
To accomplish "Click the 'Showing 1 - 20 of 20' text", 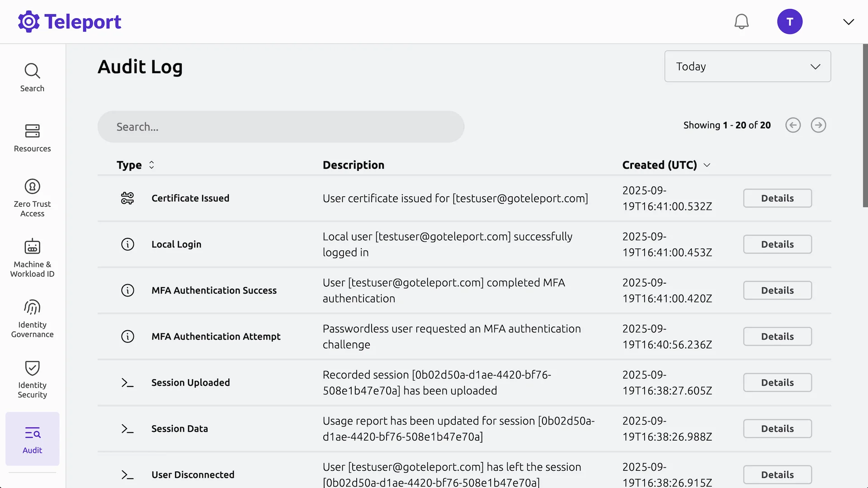I will coord(727,125).
